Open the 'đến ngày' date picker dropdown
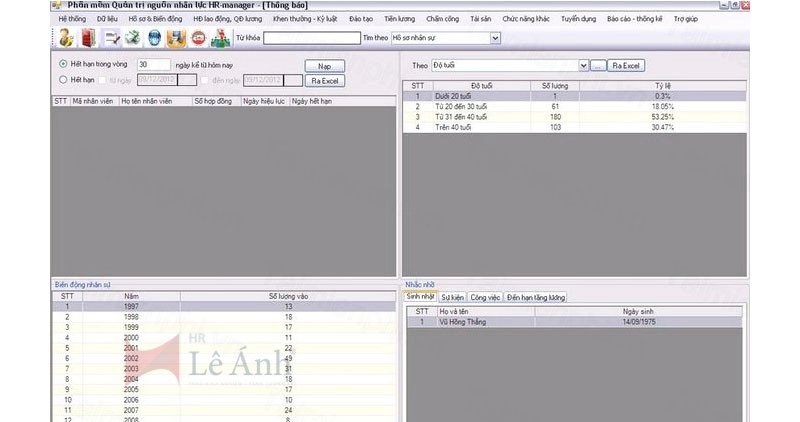This screenshot has height=422, width=800. 295,80
